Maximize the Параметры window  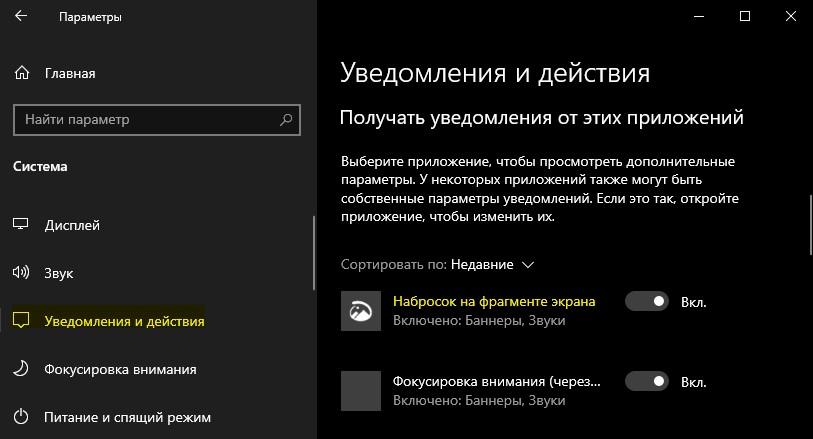(745, 16)
